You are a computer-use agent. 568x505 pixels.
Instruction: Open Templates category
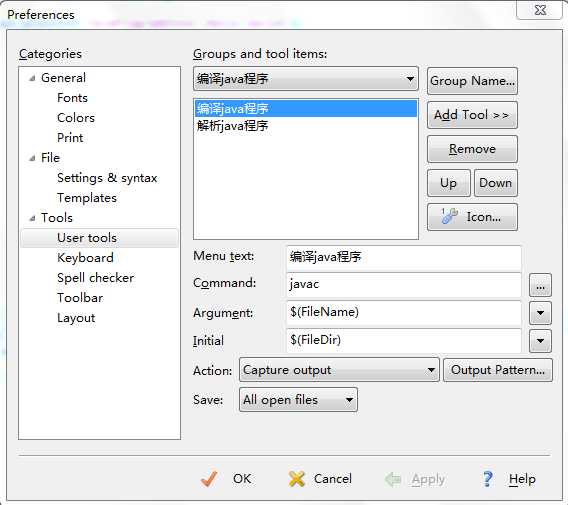coord(87,198)
